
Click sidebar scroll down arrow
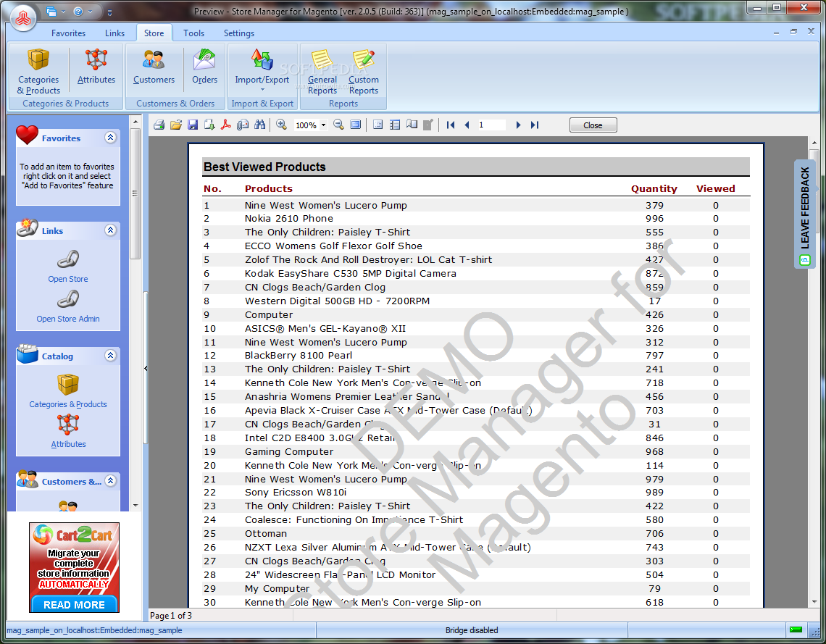pyautogui.click(x=135, y=506)
